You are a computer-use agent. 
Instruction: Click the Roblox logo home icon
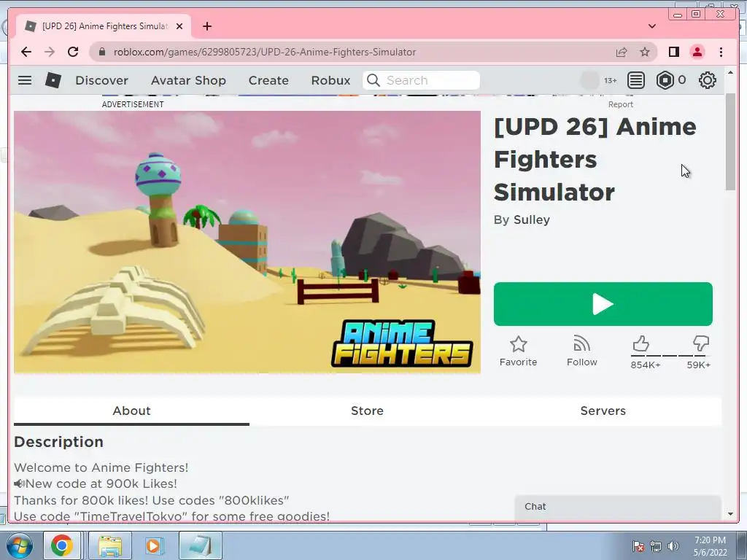click(53, 80)
